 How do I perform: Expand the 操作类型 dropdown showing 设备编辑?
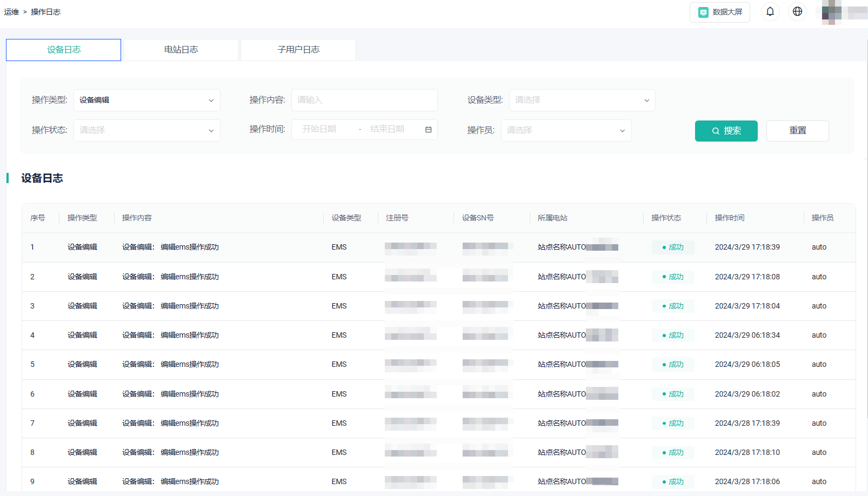(146, 100)
